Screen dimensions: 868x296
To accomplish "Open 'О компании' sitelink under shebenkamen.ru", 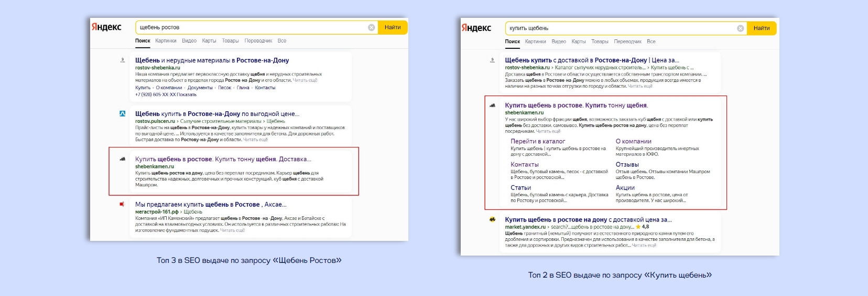I will [634, 141].
